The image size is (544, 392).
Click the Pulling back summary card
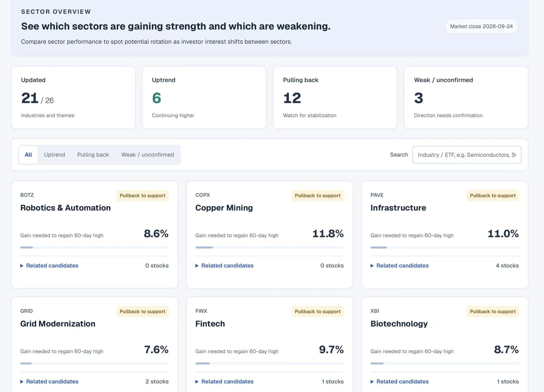point(335,97)
